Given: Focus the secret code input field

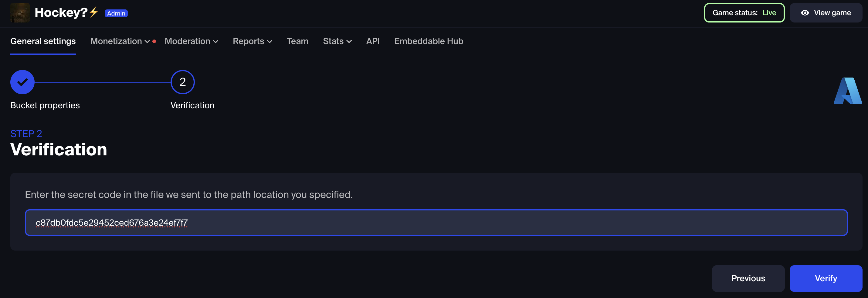Looking at the screenshot, I should click(x=436, y=223).
